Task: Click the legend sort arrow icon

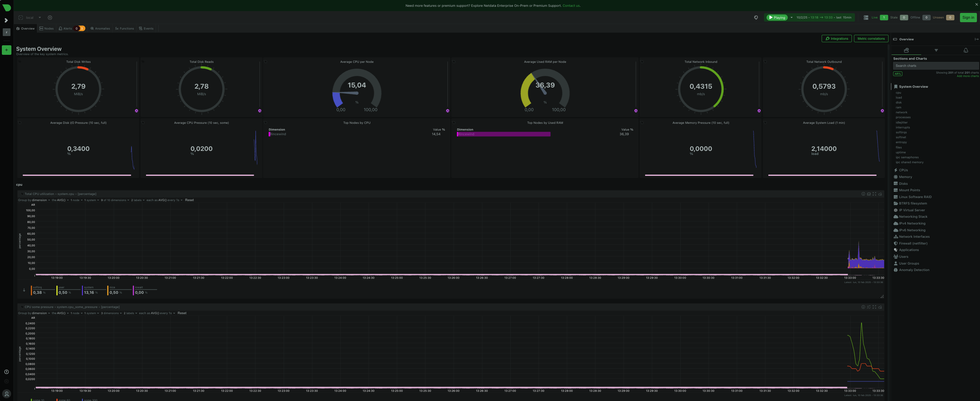Action: (24, 290)
